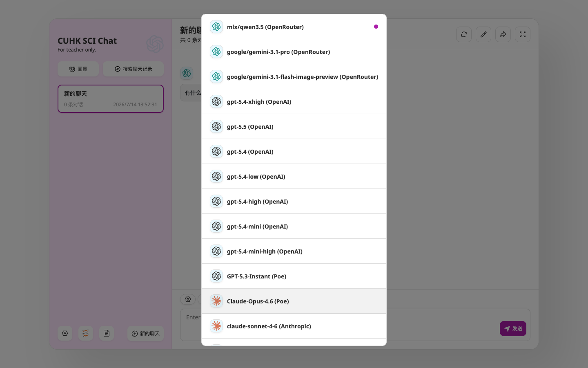Viewport: 588px width, 368px height.
Task: Click the pencil edit title icon
Action: coord(483,34)
